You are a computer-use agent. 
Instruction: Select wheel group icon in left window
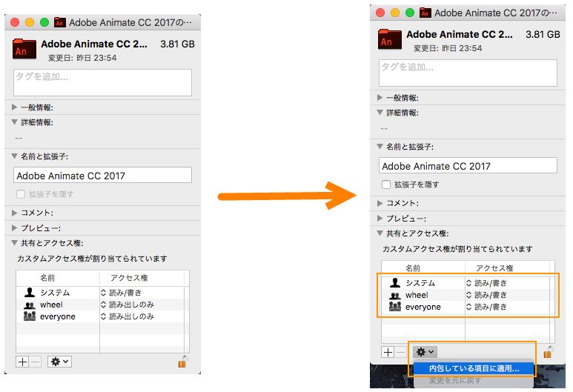tap(29, 305)
